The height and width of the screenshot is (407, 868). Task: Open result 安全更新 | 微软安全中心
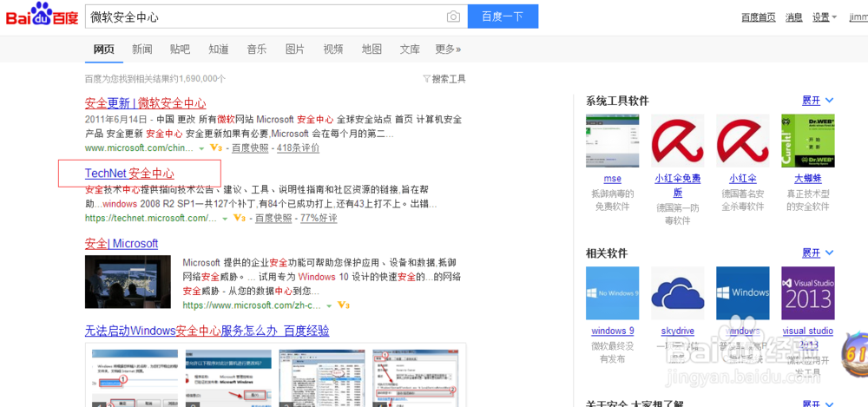[146, 103]
